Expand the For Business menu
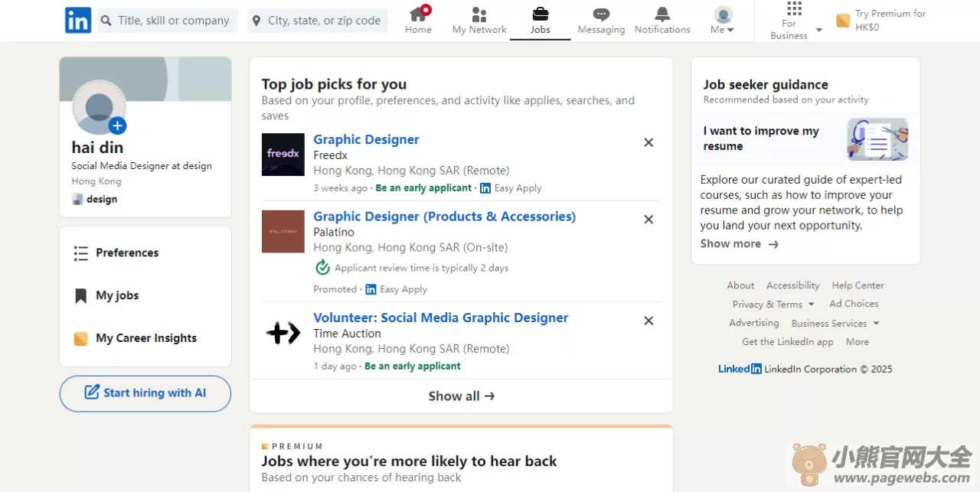 [796, 21]
